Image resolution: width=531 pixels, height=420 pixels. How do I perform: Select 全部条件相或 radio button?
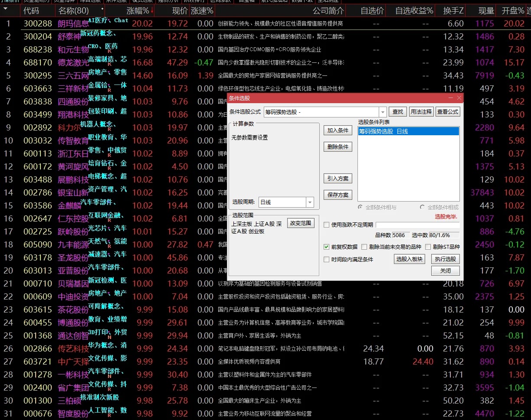pos(423,207)
